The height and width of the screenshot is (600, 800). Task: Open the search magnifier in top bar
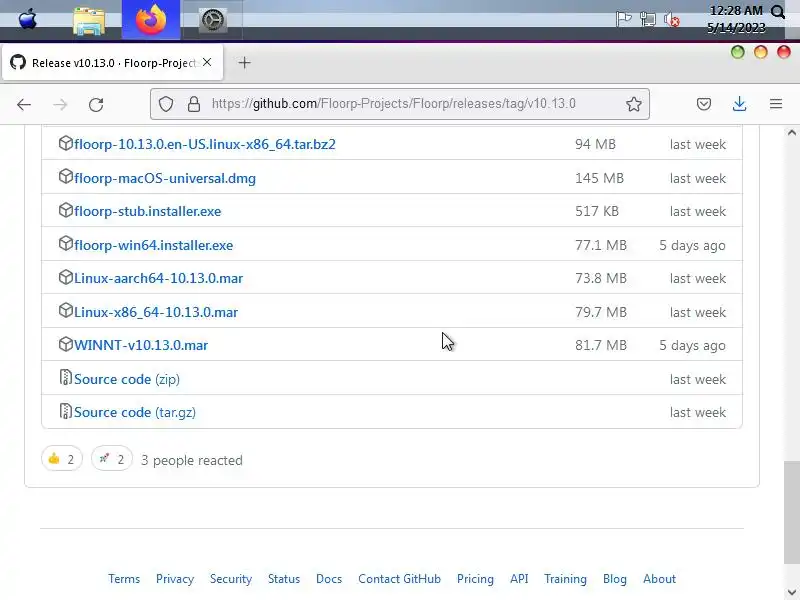(x=778, y=12)
